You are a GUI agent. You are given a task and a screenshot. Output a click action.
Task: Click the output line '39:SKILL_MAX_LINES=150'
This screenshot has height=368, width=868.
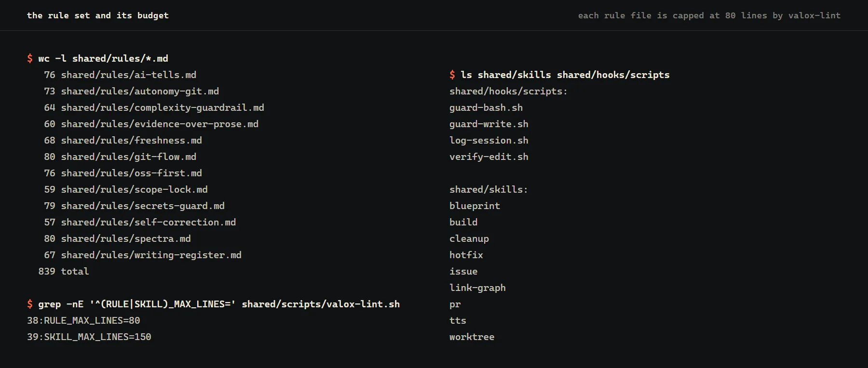click(89, 337)
